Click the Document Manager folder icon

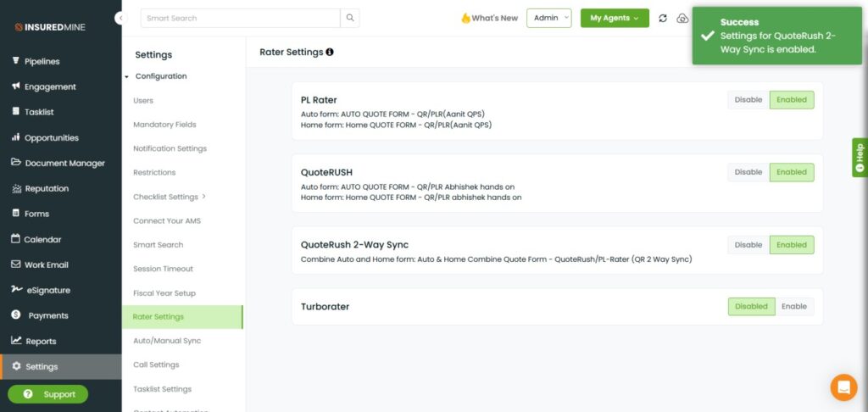point(16,162)
